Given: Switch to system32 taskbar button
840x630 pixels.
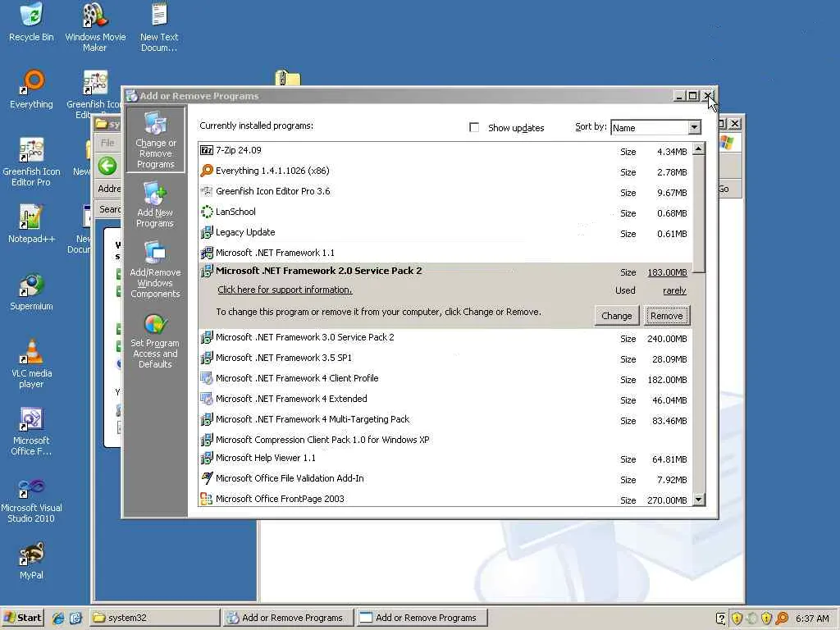Looking at the screenshot, I should 155,618.
